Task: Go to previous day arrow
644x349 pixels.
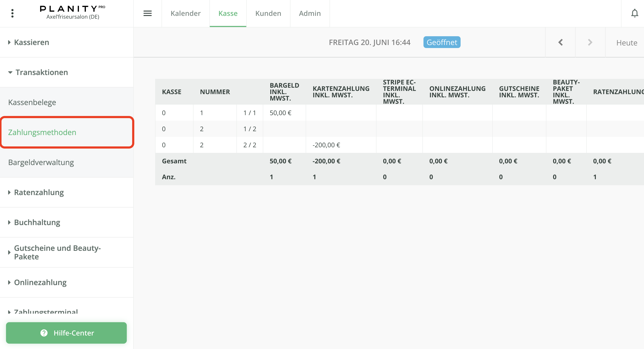Action: point(560,42)
